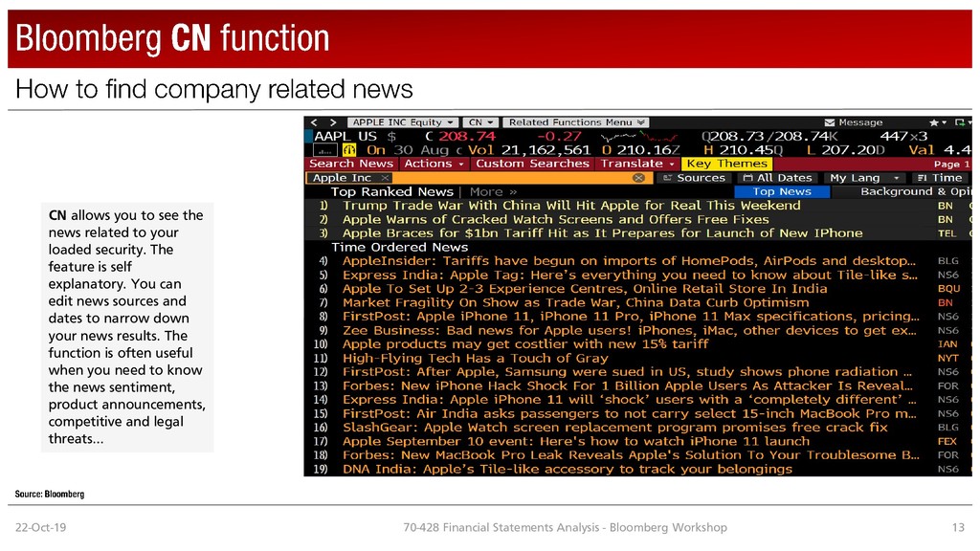Open the All Dates filter
Image resolution: width=980 pixels, height=551 pixels.
777,178
